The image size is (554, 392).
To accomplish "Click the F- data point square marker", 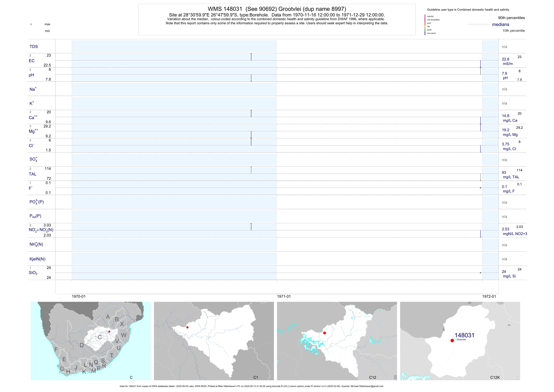I will pyautogui.click(x=480, y=188).
